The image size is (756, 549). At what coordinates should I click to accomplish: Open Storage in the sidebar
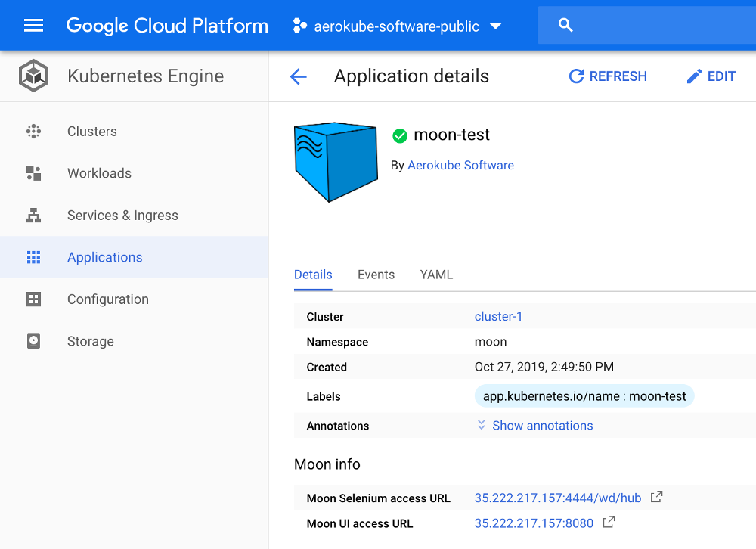pos(134,341)
